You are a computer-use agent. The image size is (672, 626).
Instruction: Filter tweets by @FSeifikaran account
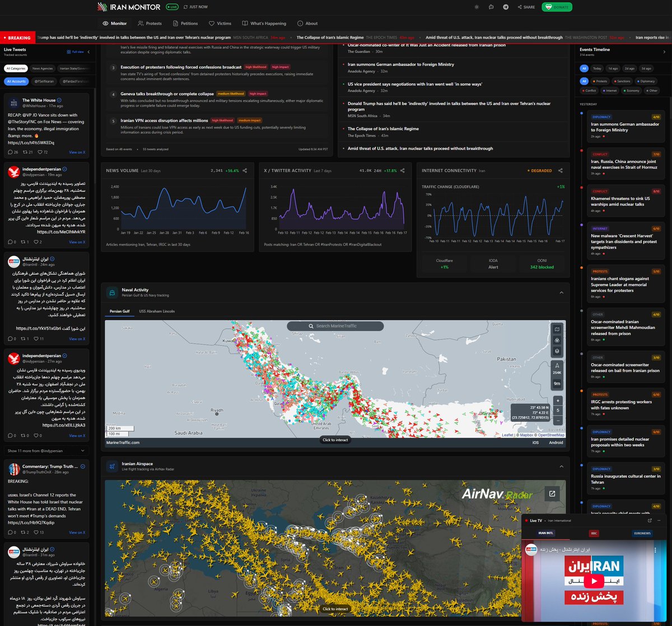[x=44, y=81]
